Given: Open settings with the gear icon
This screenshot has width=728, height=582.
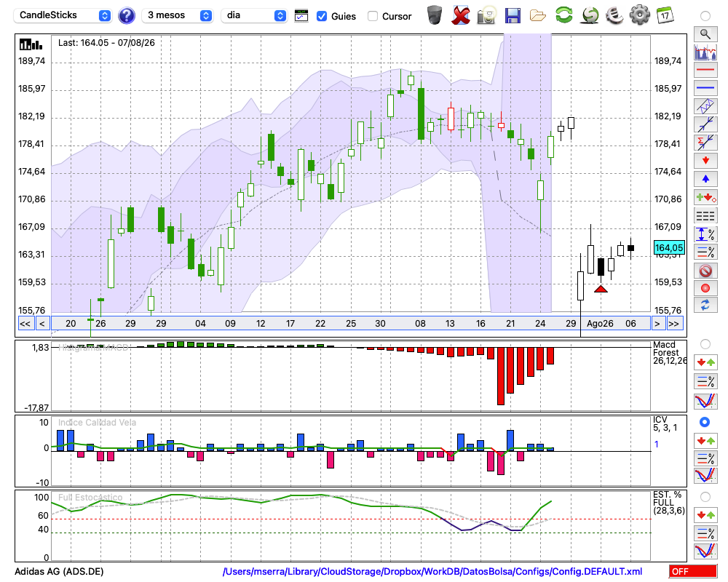Looking at the screenshot, I should 639,15.
